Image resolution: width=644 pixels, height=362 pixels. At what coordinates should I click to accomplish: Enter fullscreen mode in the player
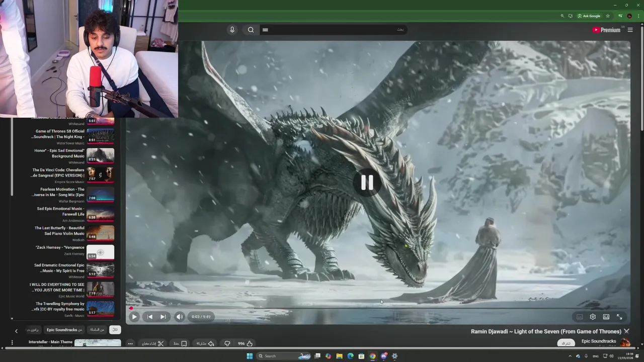tap(620, 317)
